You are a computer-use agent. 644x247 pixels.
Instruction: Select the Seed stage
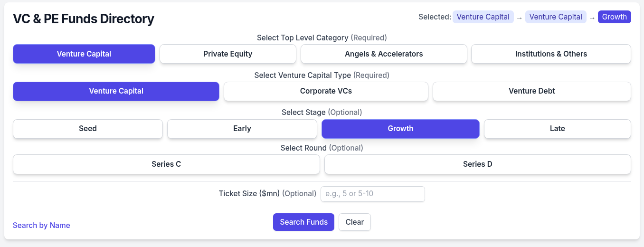coord(88,129)
